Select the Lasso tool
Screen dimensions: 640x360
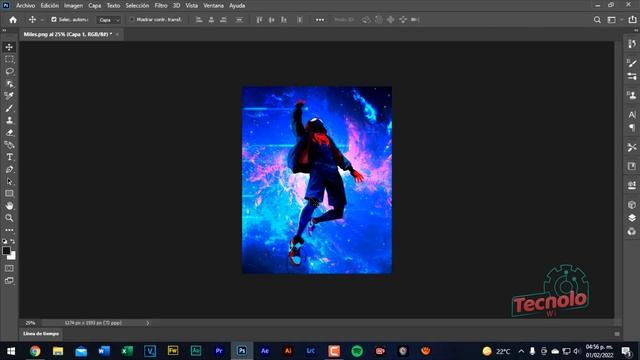pos(9,71)
